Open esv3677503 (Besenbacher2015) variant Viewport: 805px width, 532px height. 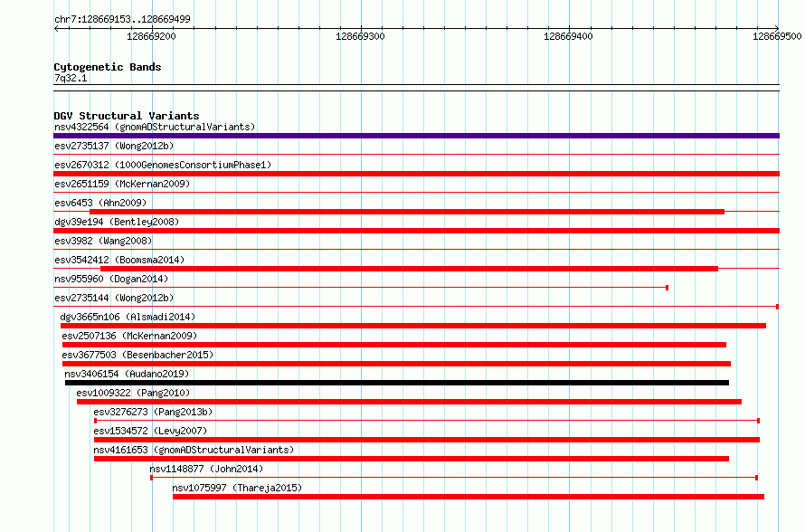137,355
